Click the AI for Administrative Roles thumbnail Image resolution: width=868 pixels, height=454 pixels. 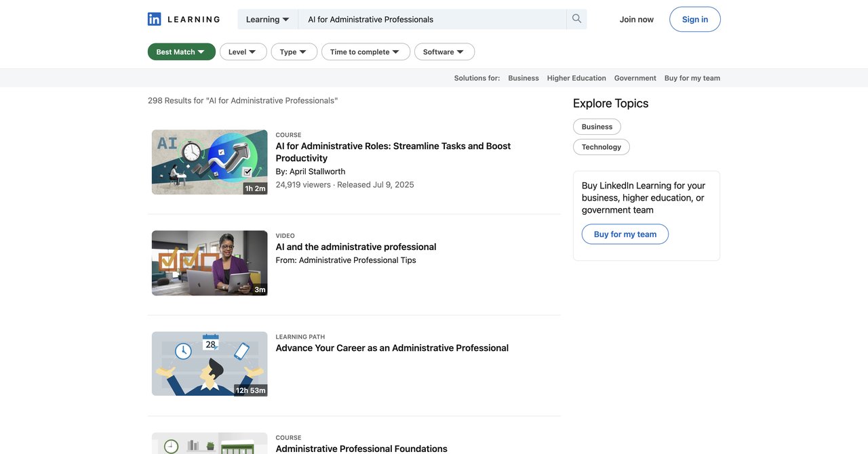(x=210, y=162)
